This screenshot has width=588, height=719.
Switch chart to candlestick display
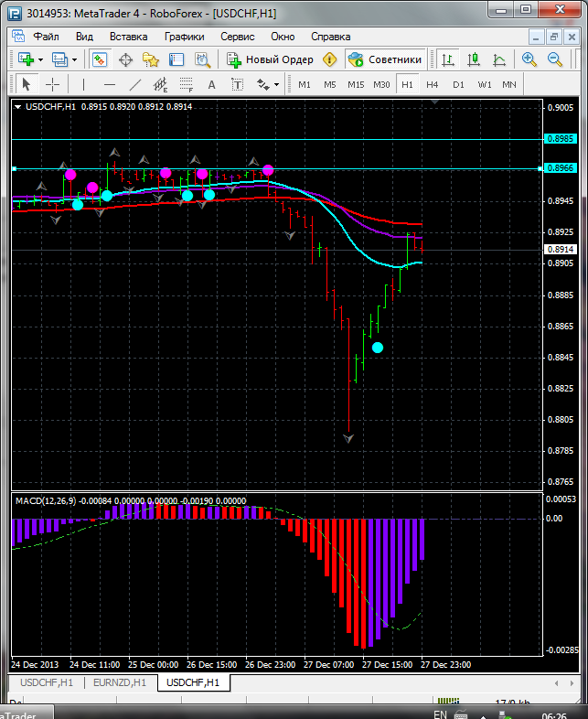[474, 59]
